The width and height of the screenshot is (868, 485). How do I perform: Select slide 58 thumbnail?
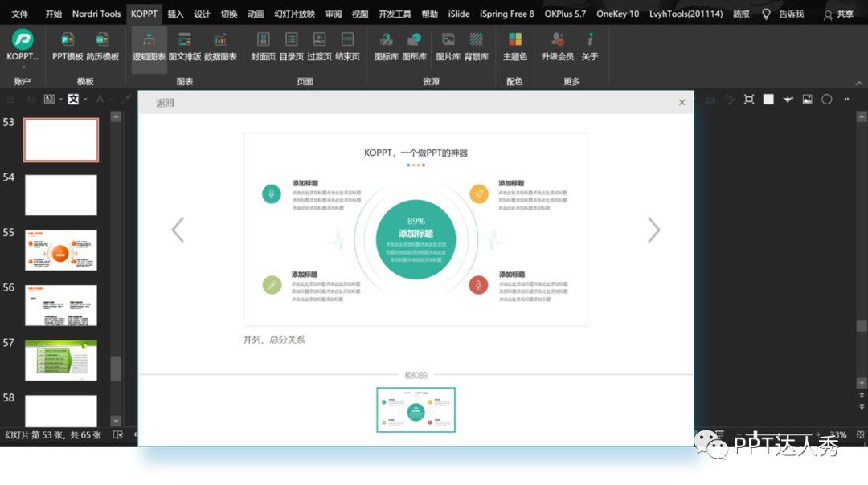tap(61, 411)
